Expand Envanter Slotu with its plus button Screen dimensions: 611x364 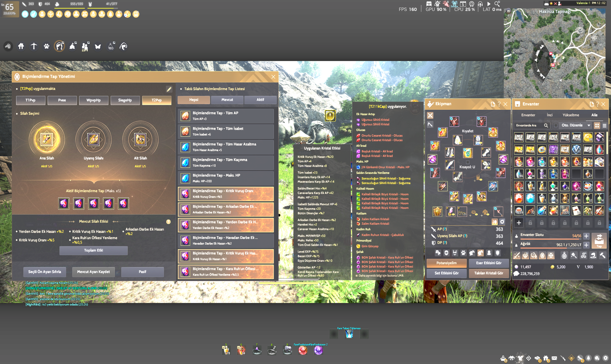coord(586,236)
